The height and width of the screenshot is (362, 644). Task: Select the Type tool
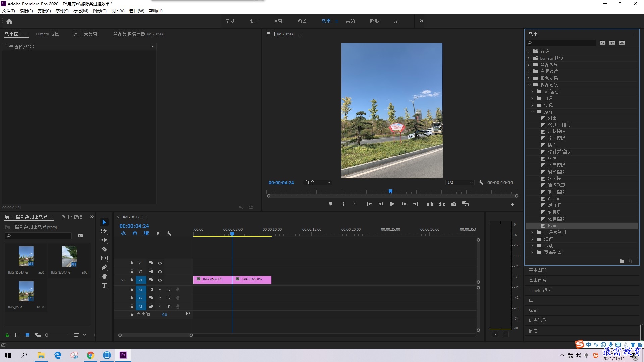point(104,285)
